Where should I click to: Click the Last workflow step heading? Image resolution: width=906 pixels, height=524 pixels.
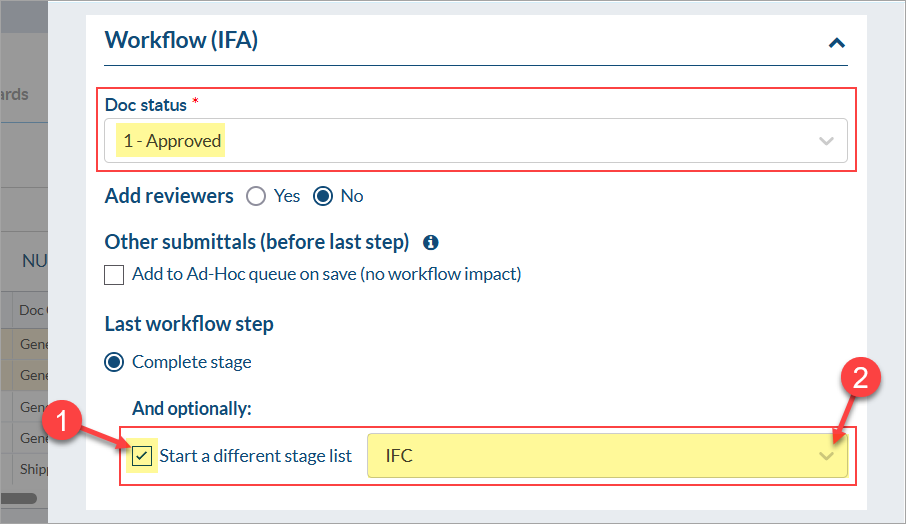[189, 324]
